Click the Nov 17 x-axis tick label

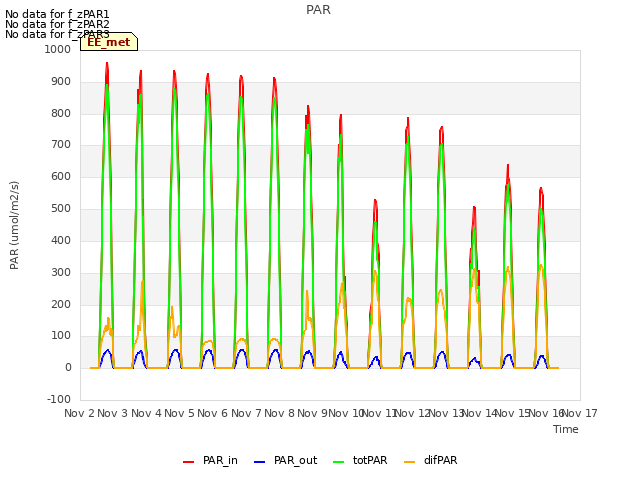[579, 413]
